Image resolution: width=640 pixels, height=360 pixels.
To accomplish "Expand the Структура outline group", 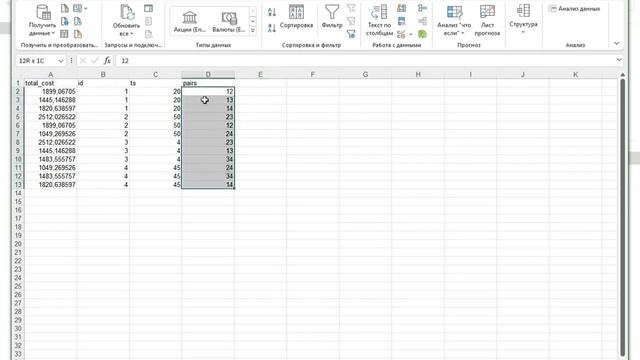I will [x=523, y=20].
